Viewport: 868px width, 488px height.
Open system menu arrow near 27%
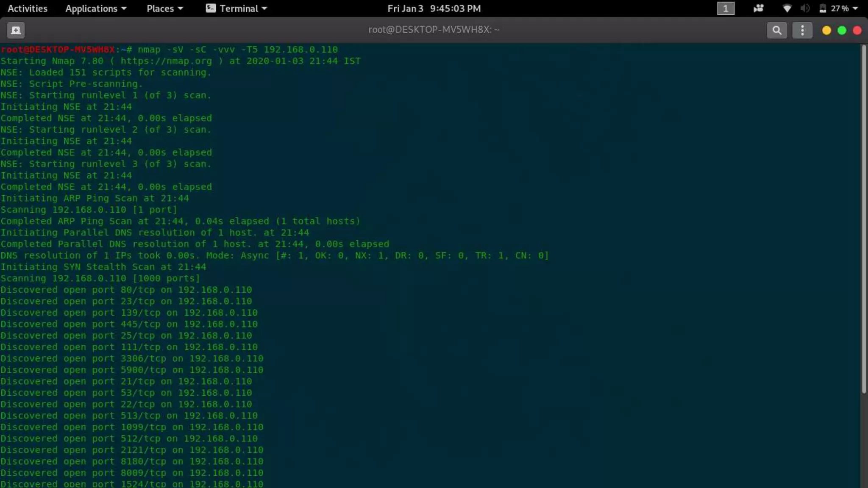coord(855,8)
